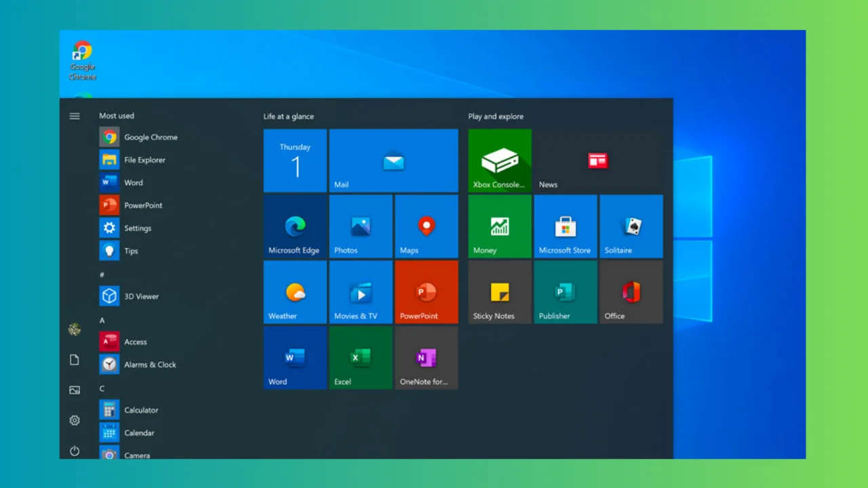Viewport: 868px width, 488px height.
Task: Launch the Word tile
Action: [295, 358]
